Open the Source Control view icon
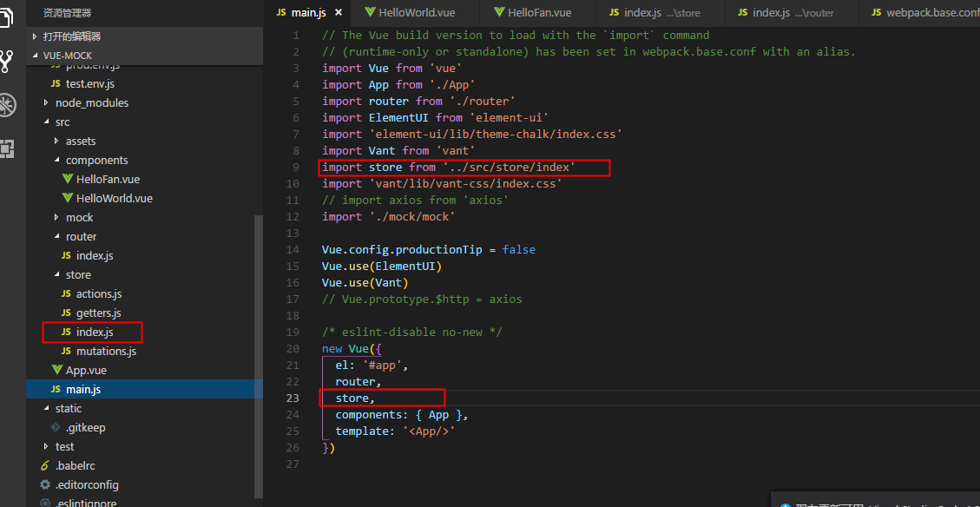 [6, 62]
